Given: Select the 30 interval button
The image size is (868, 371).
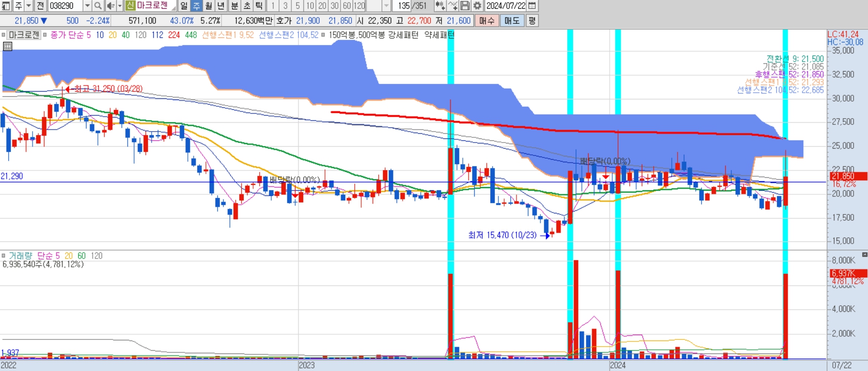Looking at the screenshot, I should [335, 6].
